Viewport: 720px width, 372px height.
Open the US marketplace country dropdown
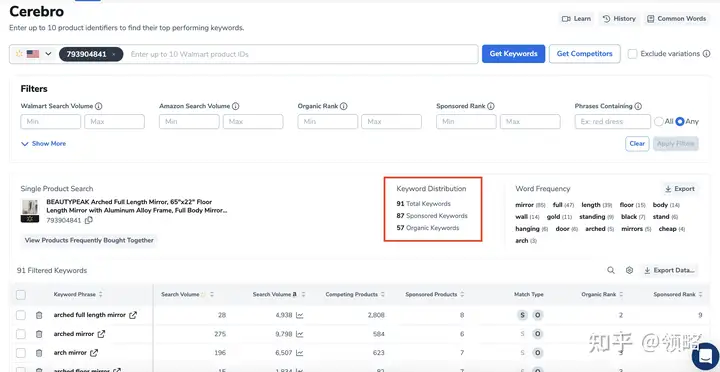(x=34, y=54)
